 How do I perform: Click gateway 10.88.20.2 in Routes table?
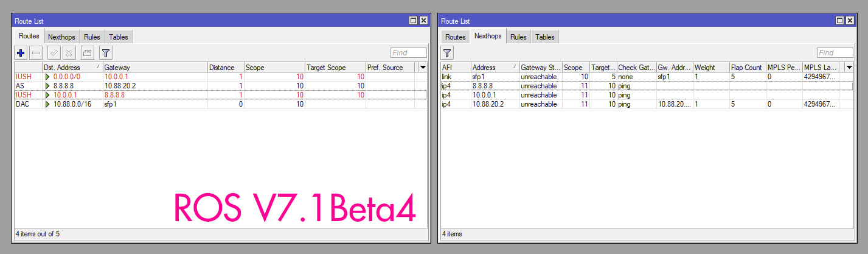pos(120,86)
